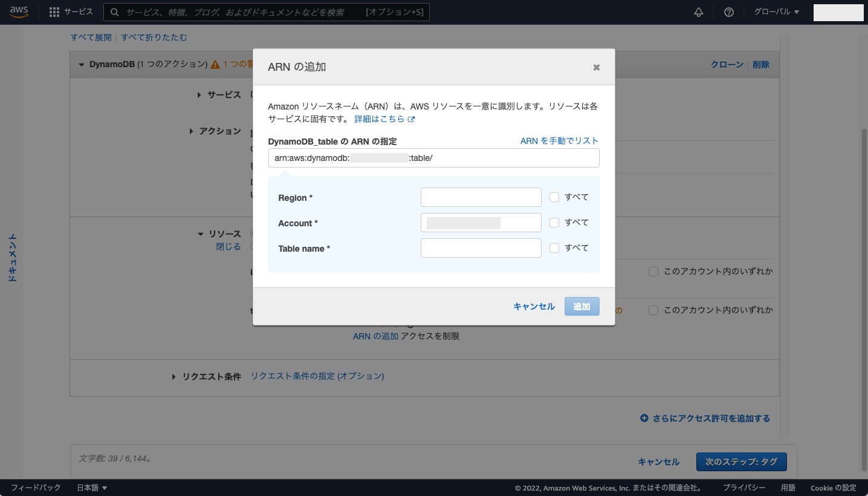Open the help question mark icon
The height and width of the screenshot is (496, 868).
(729, 12)
